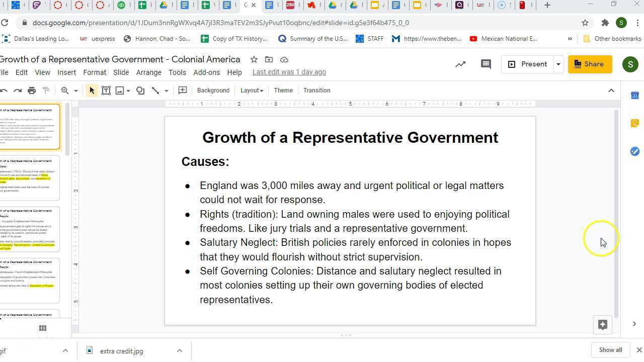Star this presentation
The width and height of the screenshot is (644, 362).
pyautogui.click(x=254, y=59)
